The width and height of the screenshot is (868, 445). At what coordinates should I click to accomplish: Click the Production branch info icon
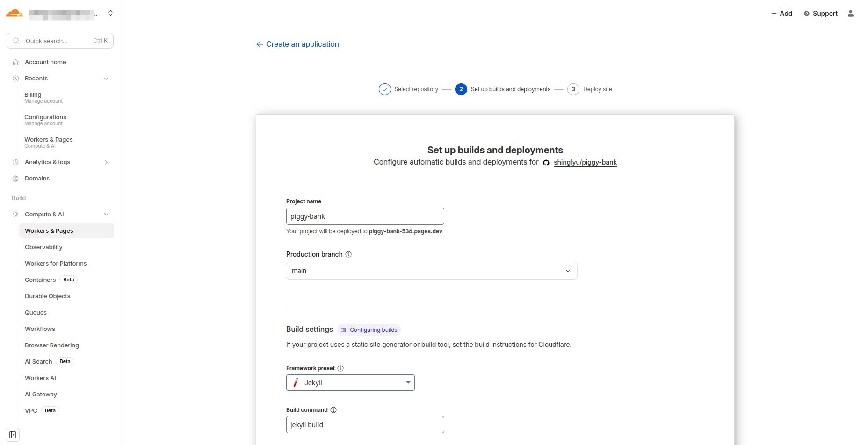[348, 254]
